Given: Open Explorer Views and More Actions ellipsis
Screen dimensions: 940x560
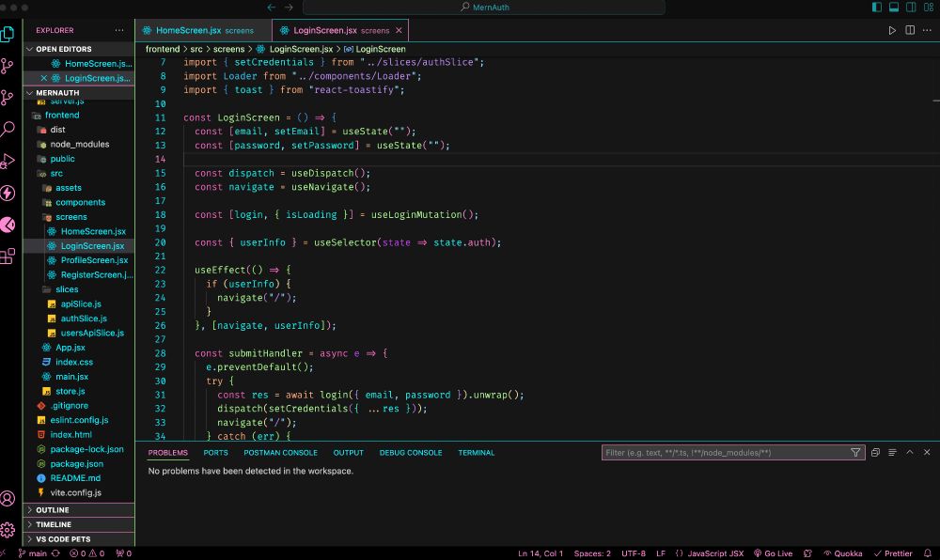Looking at the screenshot, I should (x=119, y=31).
